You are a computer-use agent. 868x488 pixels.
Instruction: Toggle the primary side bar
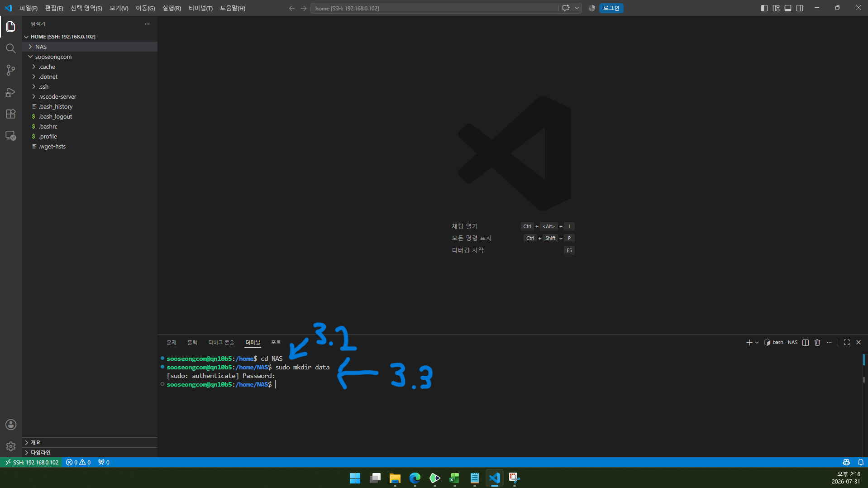coord(764,8)
